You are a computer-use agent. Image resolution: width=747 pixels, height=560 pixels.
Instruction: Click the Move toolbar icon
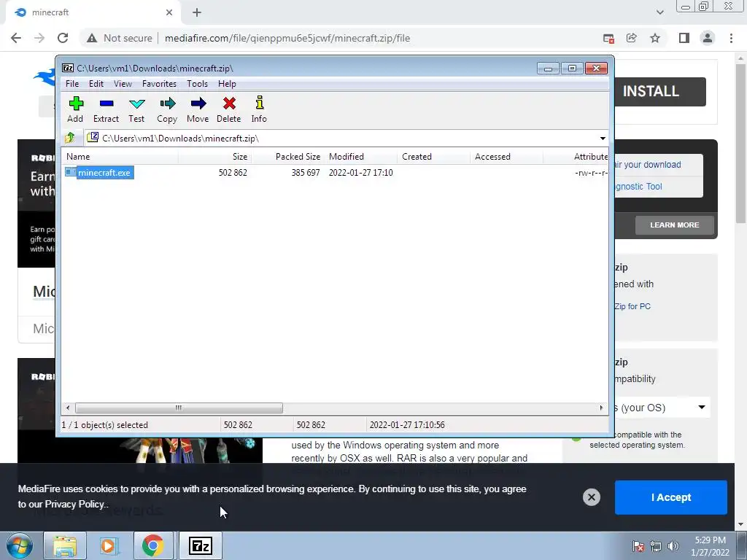[x=198, y=109]
